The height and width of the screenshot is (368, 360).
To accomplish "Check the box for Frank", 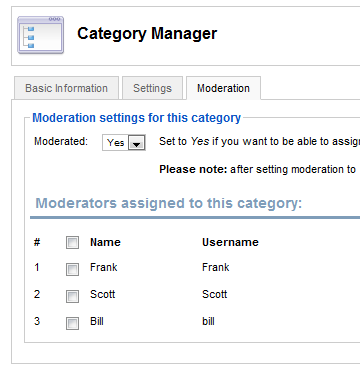I will [x=72, y=269].
